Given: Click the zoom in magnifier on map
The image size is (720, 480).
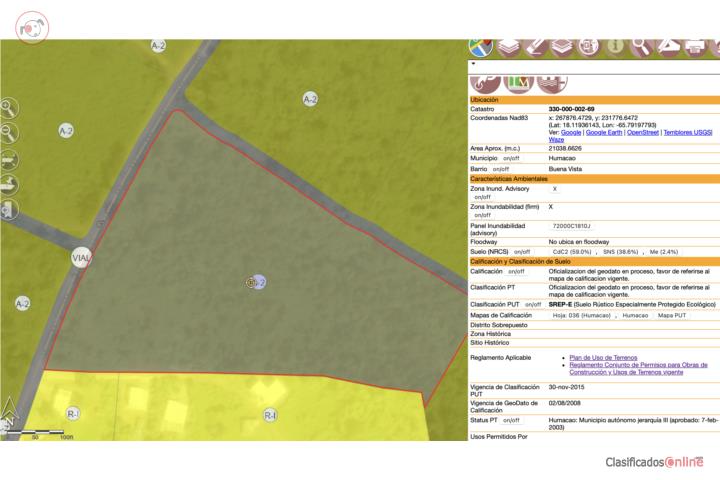Looking at the screenshot, I should pos(9,108).
